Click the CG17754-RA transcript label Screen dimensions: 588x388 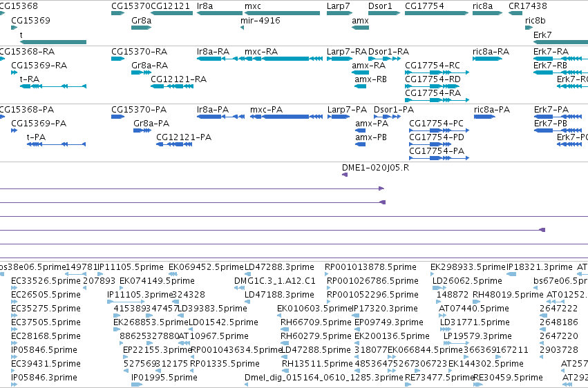click(x=433, y=93)
